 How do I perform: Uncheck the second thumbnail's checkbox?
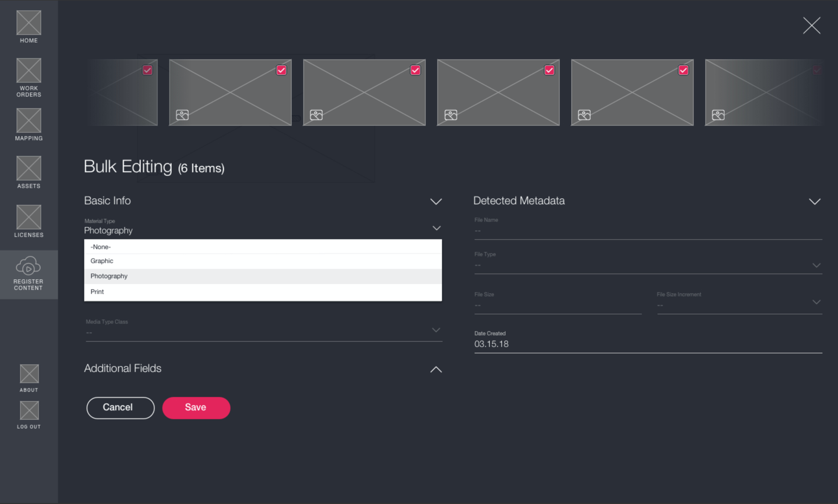pyautogui.click(x=281, y=70)
